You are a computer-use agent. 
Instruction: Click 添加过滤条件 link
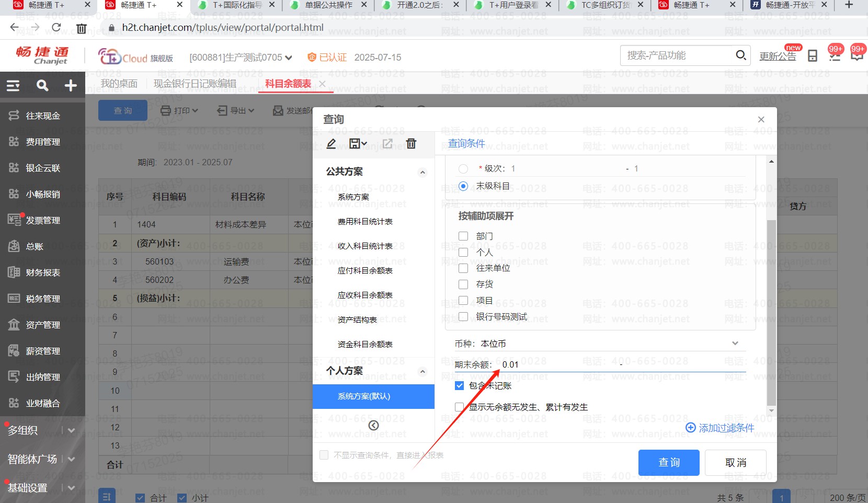point(720,428)
